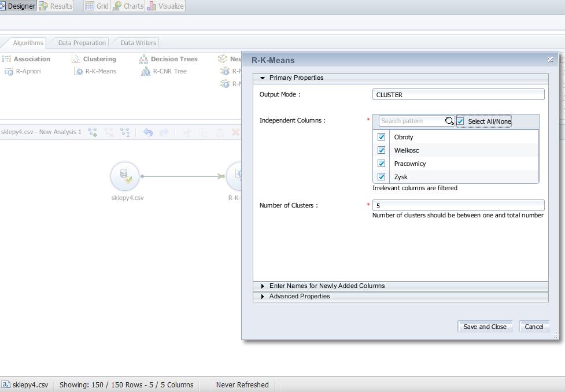
Task: Click the search magnifier in Independent Columns
Action: pos(449,121)
